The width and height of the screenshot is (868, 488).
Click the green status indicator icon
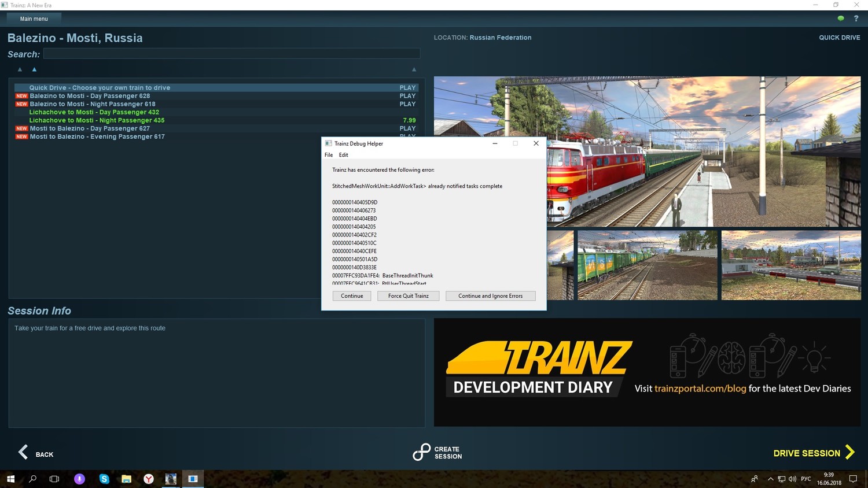point(841,19)
